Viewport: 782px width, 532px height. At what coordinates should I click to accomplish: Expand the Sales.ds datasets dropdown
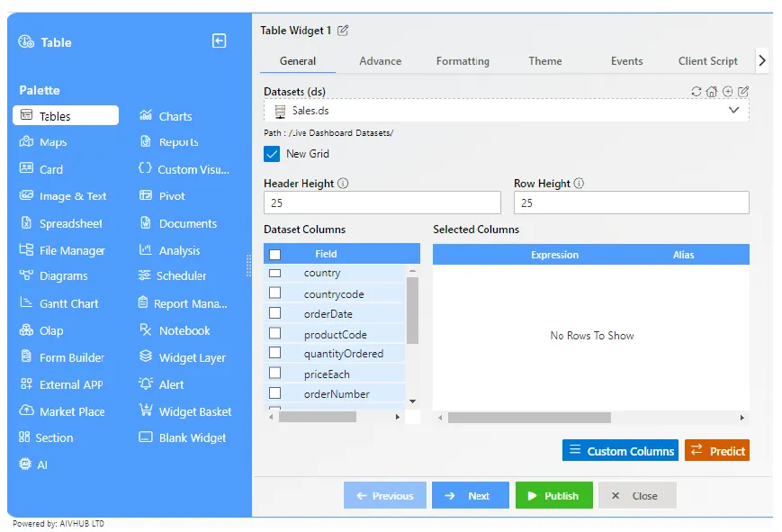click(x=733, y=111)
